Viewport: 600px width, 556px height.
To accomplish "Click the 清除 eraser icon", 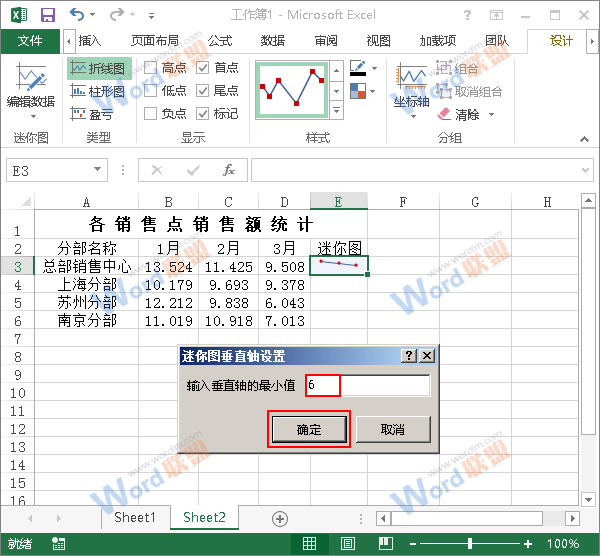I will (444, 114).
